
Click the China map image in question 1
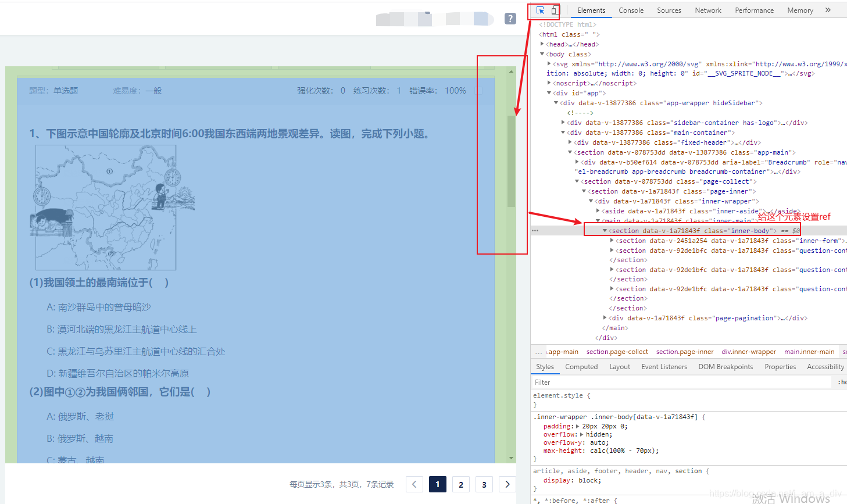[112, 208]
